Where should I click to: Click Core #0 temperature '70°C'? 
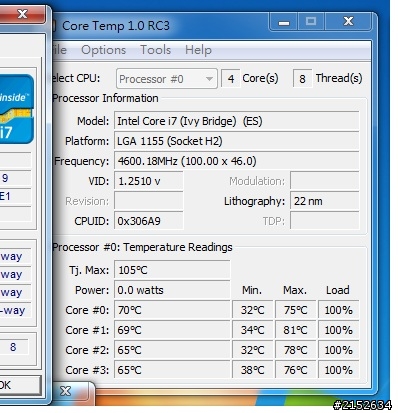click(x=172, y=310)
